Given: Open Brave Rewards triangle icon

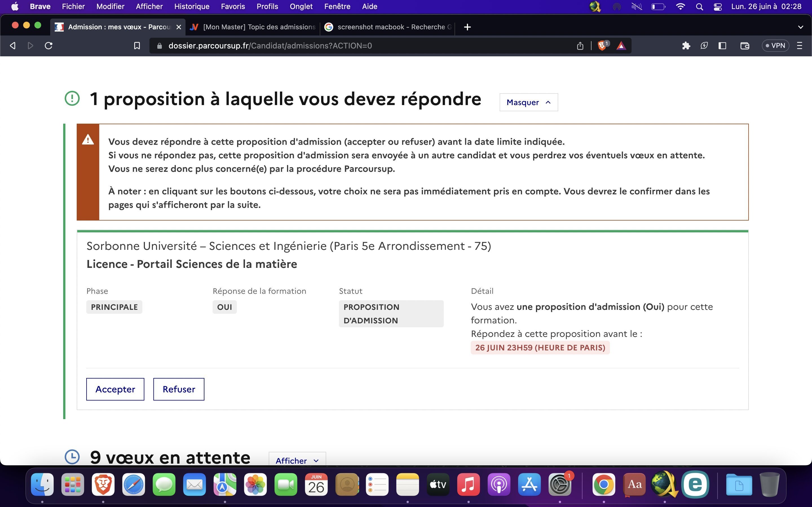Looking at the screenshot, I should 621,46.
